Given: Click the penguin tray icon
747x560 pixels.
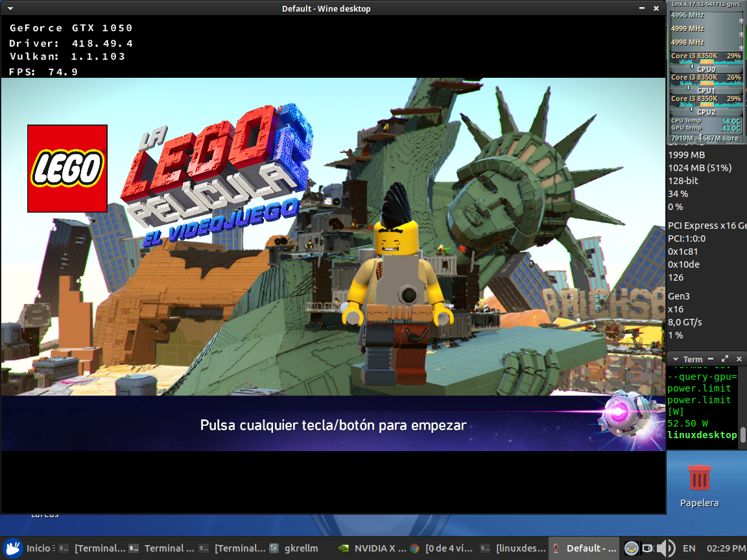Looking at the screenshot, I should coord(631,548).
